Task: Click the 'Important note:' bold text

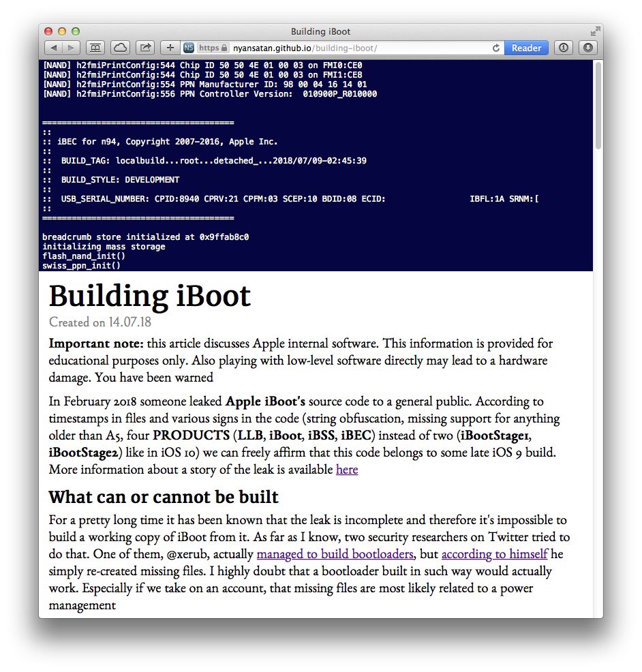Action: coord(96,343)
